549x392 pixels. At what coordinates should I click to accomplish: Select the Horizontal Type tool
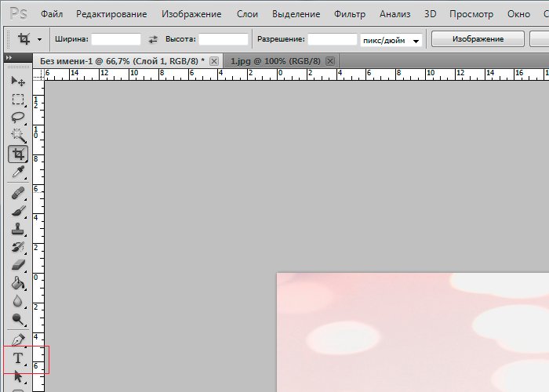18,358
